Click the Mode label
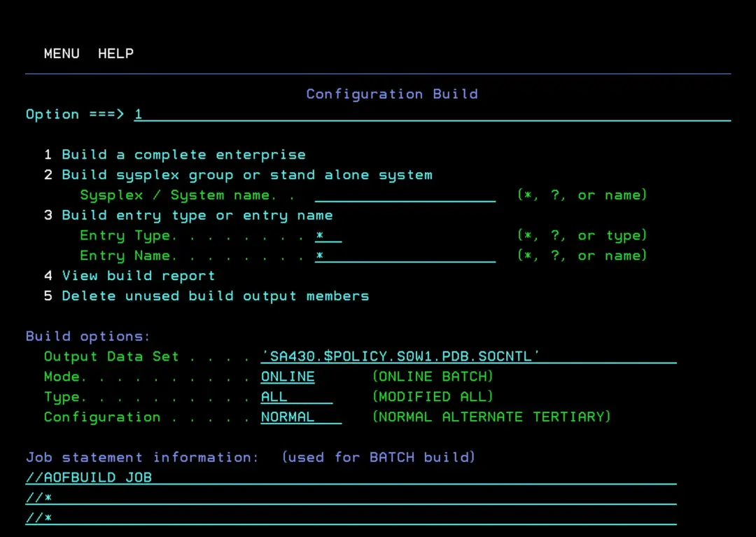756x537 pixels. coord(63,377)
